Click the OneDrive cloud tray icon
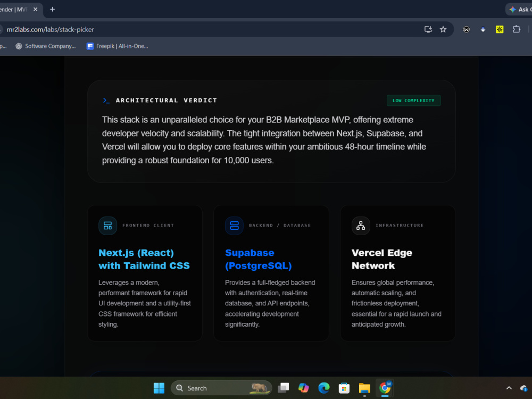The height and width of the screenshot is (399, 532). tap(524, 388)
